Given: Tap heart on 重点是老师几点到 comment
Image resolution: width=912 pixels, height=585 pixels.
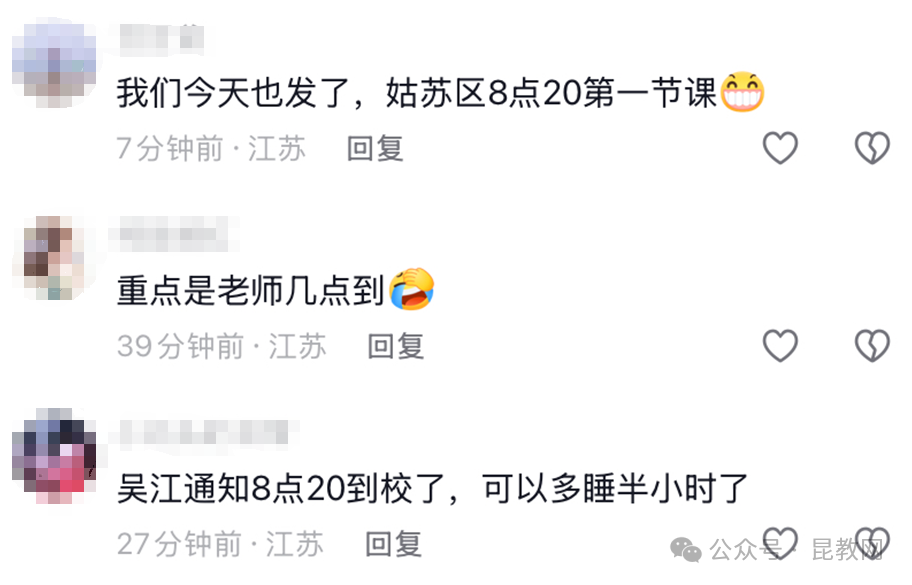Looking at the screenshot, I should pyautogui.click(x=780, y=345).
